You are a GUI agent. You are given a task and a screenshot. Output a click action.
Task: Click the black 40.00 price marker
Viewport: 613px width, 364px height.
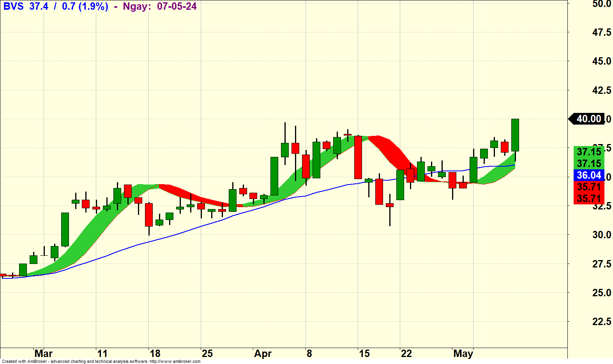point(587,119)
